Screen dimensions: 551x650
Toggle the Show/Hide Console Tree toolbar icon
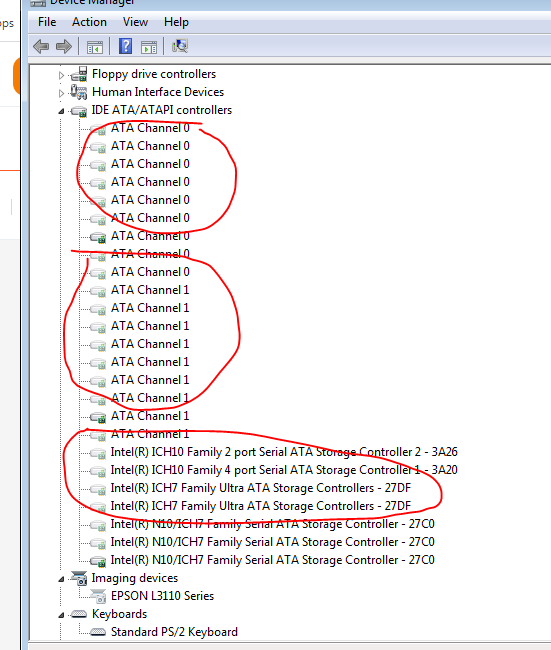click(x=95, y=47)
